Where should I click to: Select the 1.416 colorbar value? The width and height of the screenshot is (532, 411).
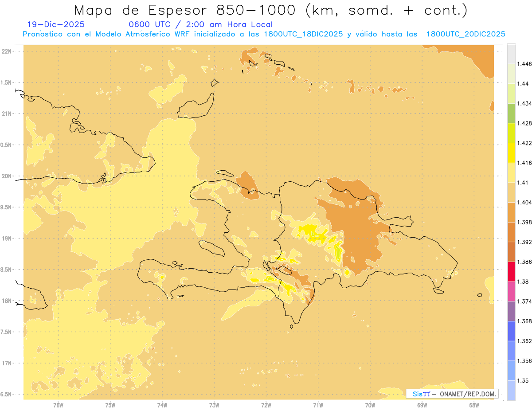pos(524,163)
